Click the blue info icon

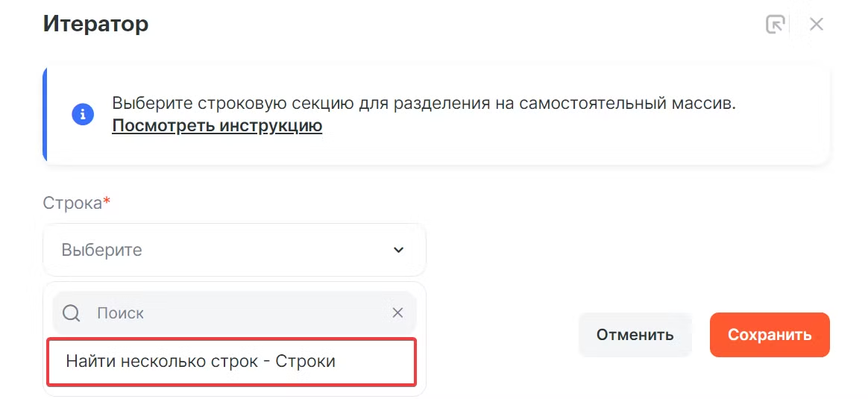83,114
